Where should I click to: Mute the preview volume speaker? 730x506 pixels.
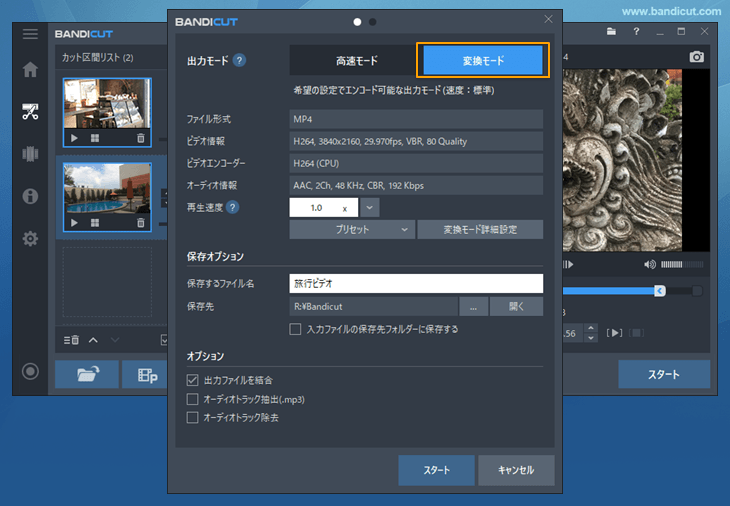[x=649, y=264]
